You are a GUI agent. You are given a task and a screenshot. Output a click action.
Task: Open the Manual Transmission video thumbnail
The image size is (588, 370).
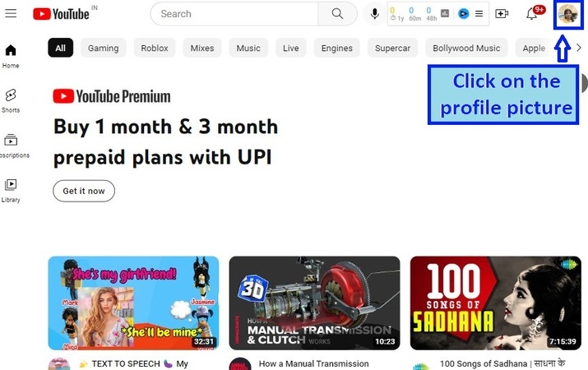[x=314, y=303]
